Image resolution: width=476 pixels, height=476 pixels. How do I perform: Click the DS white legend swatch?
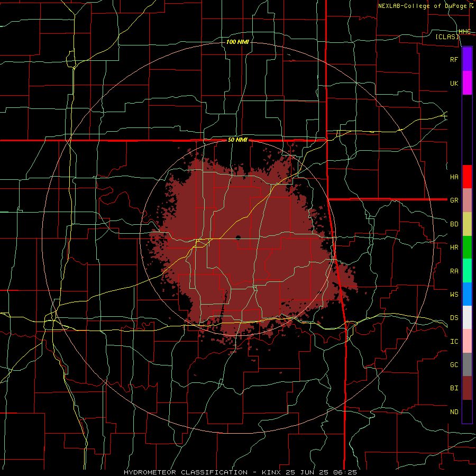pos(467,317)
